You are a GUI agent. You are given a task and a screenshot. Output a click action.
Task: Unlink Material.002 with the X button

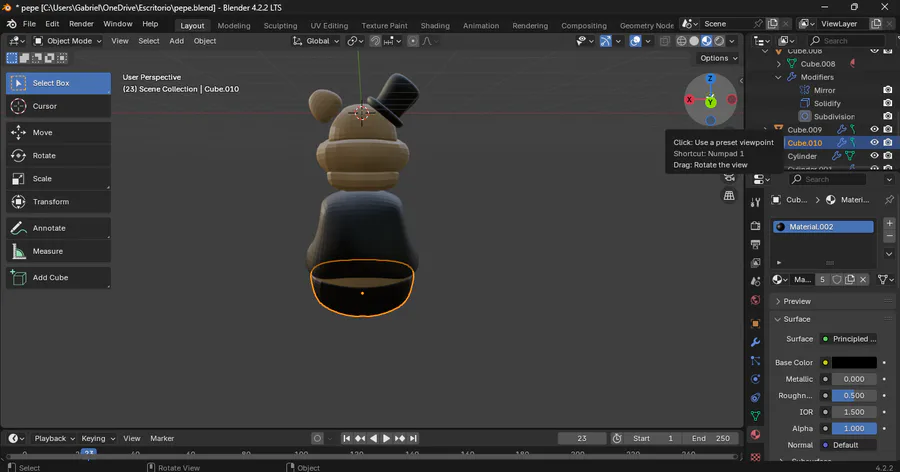pyautogui.click(x=863, y=280)
